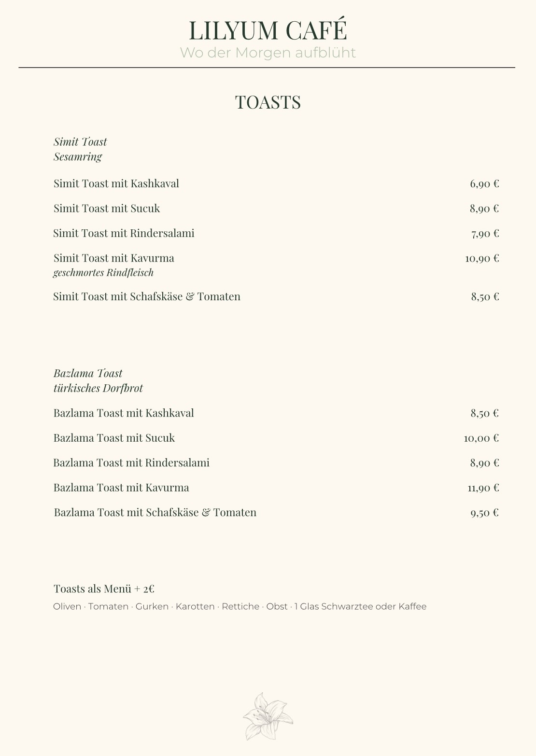Click the geschmortes Rindfleisch description
The image size is (536, 756).
[103, 273]
